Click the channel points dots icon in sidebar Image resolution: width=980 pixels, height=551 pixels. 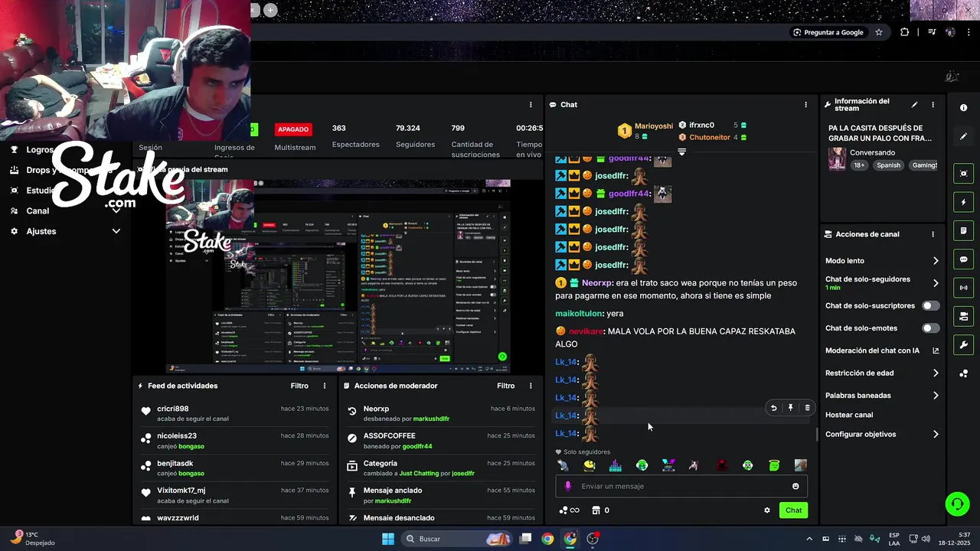click(x=964, y=373)
